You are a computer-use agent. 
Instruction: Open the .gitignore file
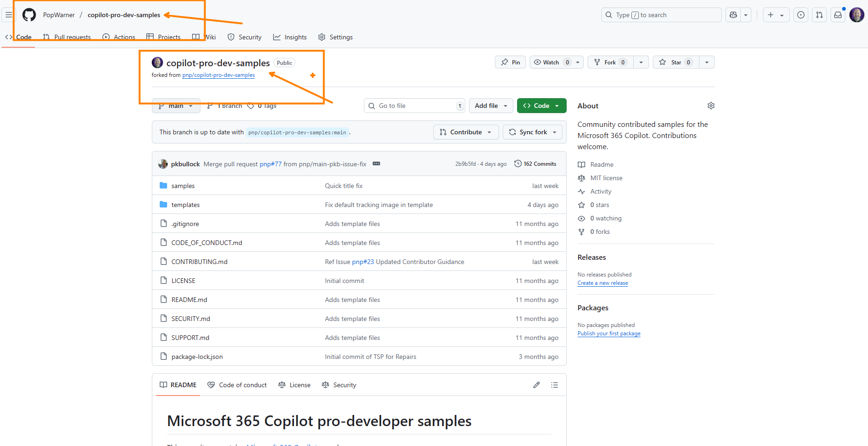(185, 224)
